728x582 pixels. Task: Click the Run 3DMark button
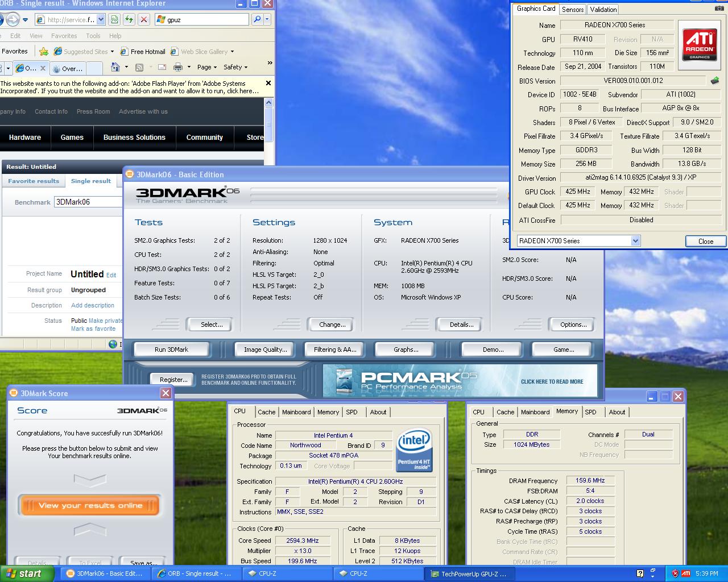[x=171, y=350]
